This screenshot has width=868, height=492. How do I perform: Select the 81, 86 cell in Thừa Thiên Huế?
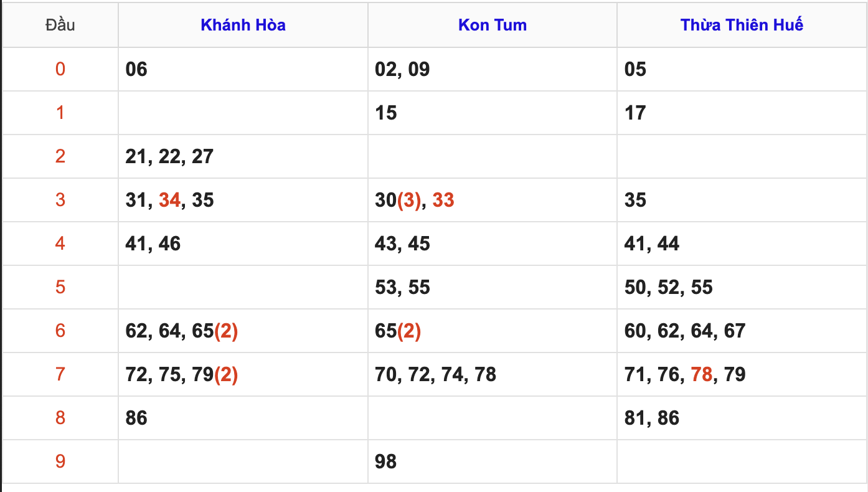651,418
